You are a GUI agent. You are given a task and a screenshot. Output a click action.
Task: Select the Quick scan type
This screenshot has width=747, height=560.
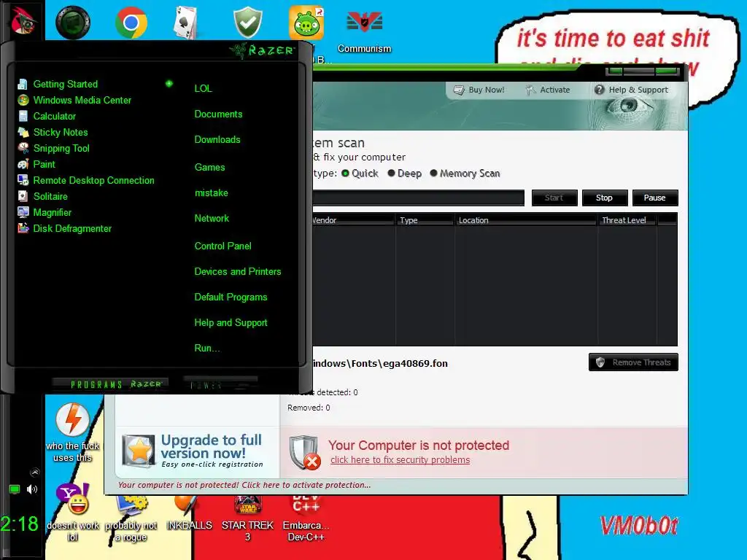[x=360, y=174]
